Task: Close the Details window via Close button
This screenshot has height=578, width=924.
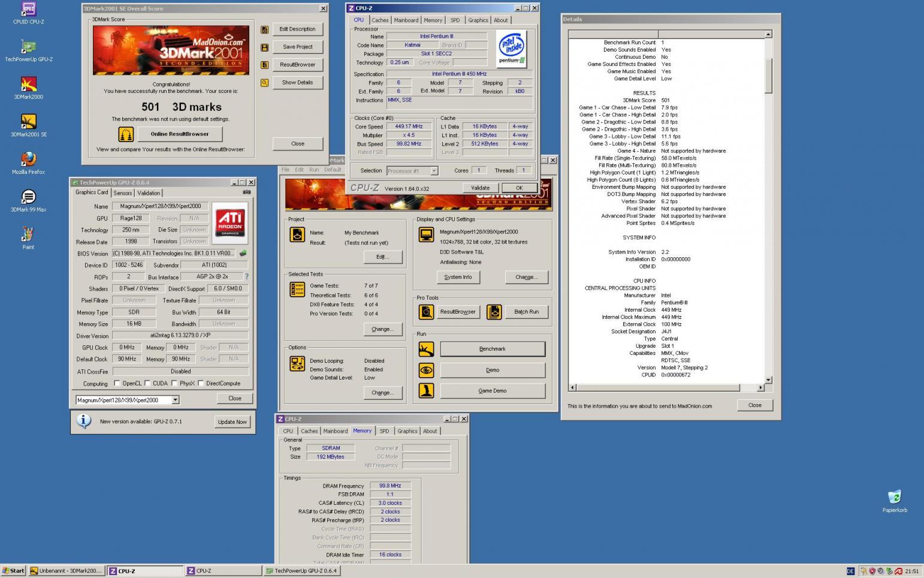Action: 755,405
